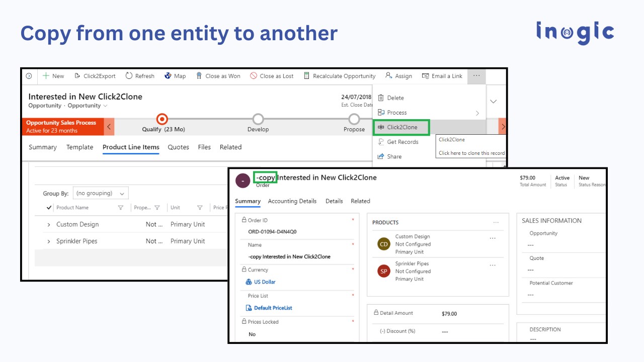Viewport: 644px width, 362px height.
Task: Refresh the opportunity record
Action: [140, 76]
